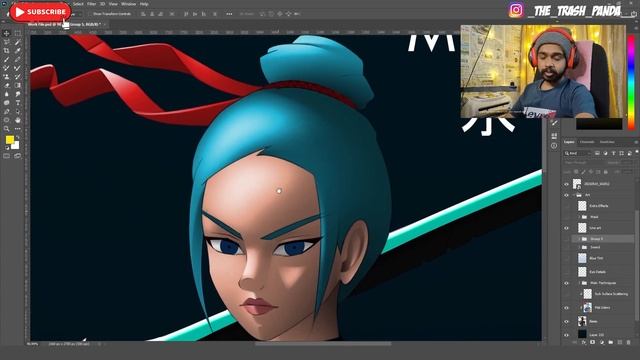Image resolution: width=640 pixels, height=360 pixels.
Task: Click the yellow foreground color swatch
Action: click(x=9, y=140)
